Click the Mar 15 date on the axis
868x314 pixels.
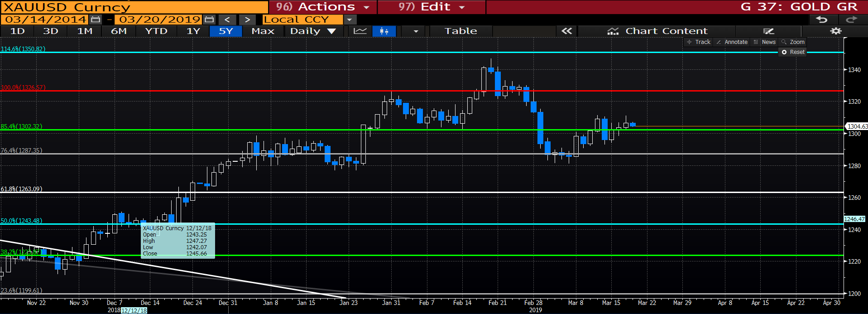tap(611, 303)
